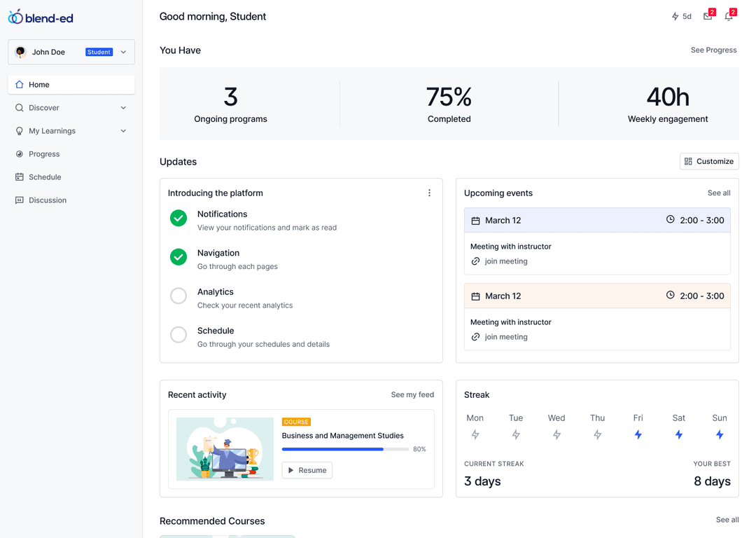Click the link icon of first join meeting

coord(476,261)
